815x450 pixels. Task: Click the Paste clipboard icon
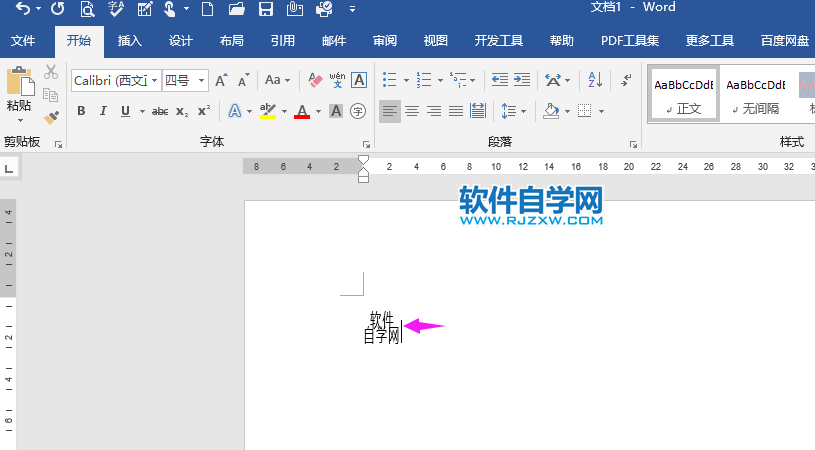20,82
